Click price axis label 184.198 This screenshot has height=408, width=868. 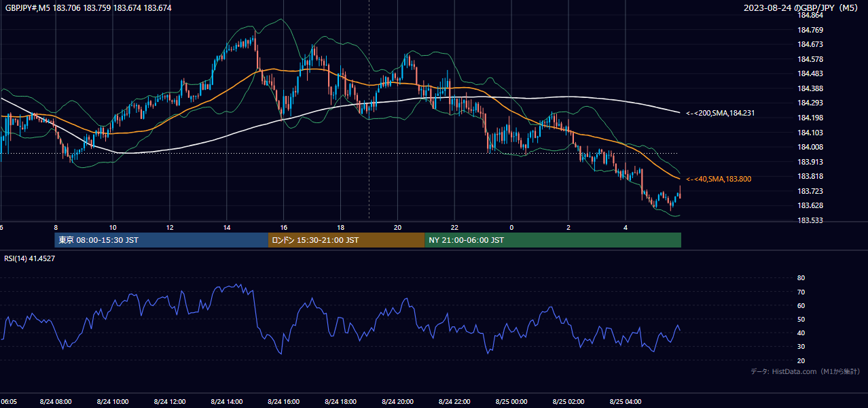pos(809,118)
